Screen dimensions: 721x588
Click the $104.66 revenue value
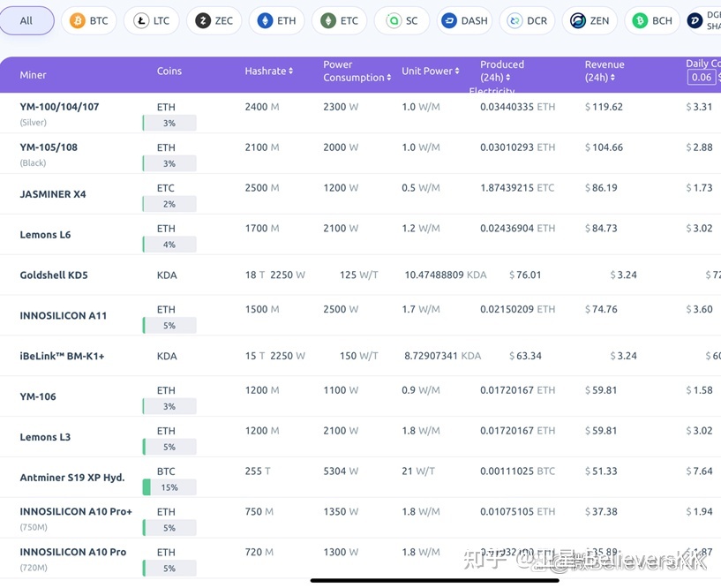click(604, 147)
